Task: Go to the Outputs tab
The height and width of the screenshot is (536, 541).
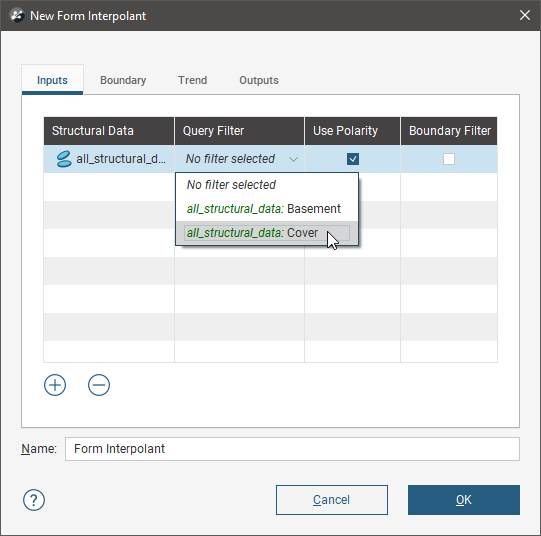Action: pos(259,80)
